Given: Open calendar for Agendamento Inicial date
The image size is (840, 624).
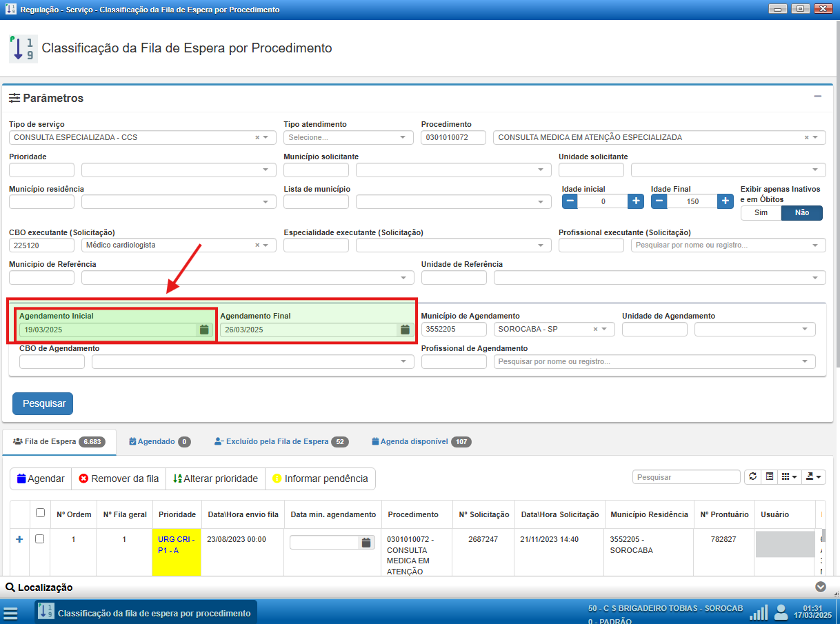Looking at the screenshot, I should coord(204,330).
